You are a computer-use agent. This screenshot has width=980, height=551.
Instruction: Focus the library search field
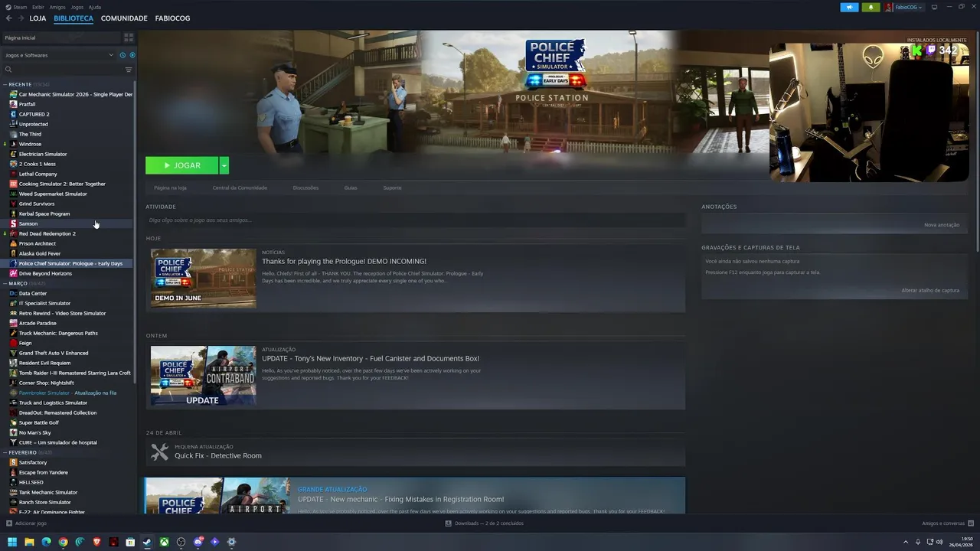pos(63,70)
